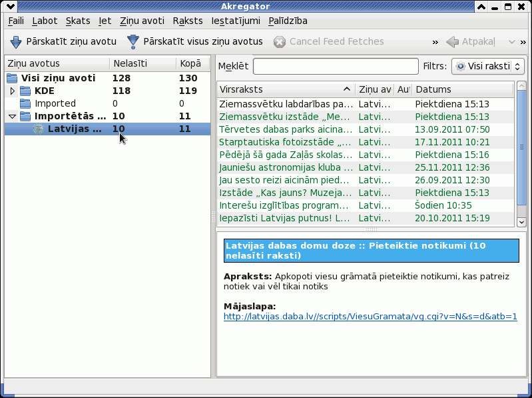Show more toolbar items at far right

pyautogui.click(x=523, y=42)
